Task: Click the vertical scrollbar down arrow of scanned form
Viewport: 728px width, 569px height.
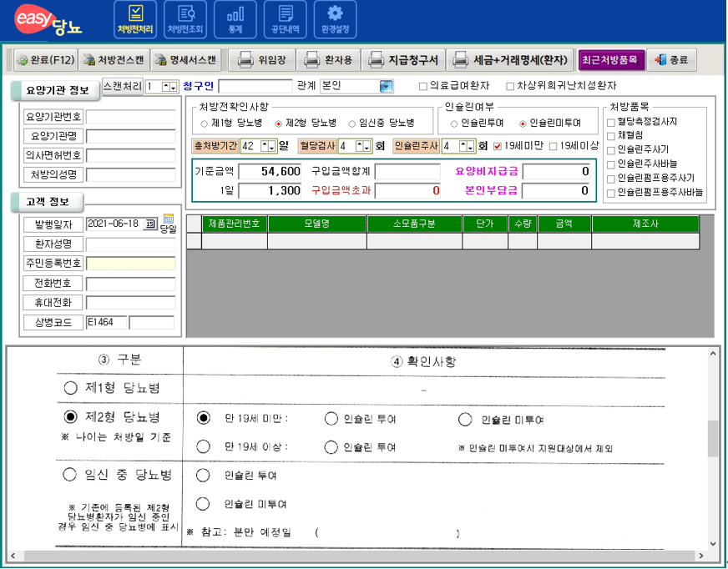Action: [713, 543]
